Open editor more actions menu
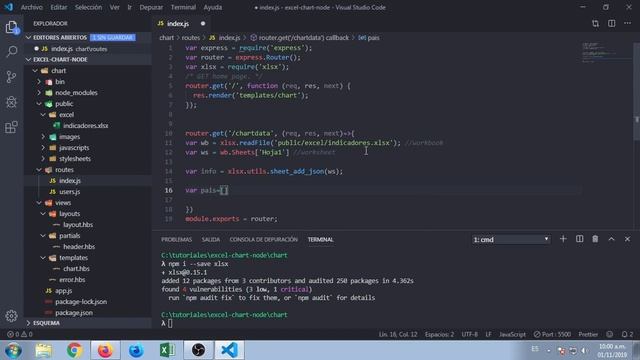The height and width of the screenshot is (360, 640). click(x=627, y=24)
